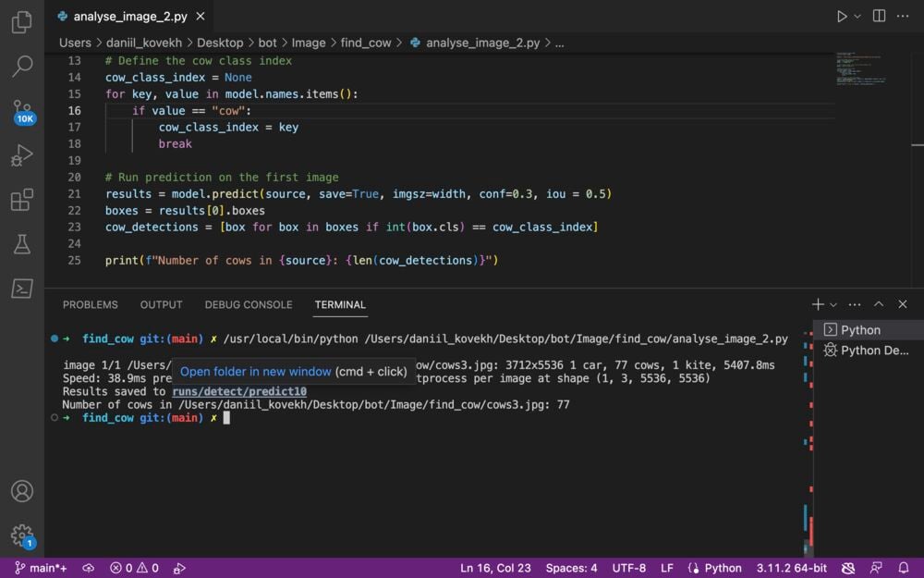Expand the run options dropdown arrow
The image size is (924, 578).
coord(857,17)
